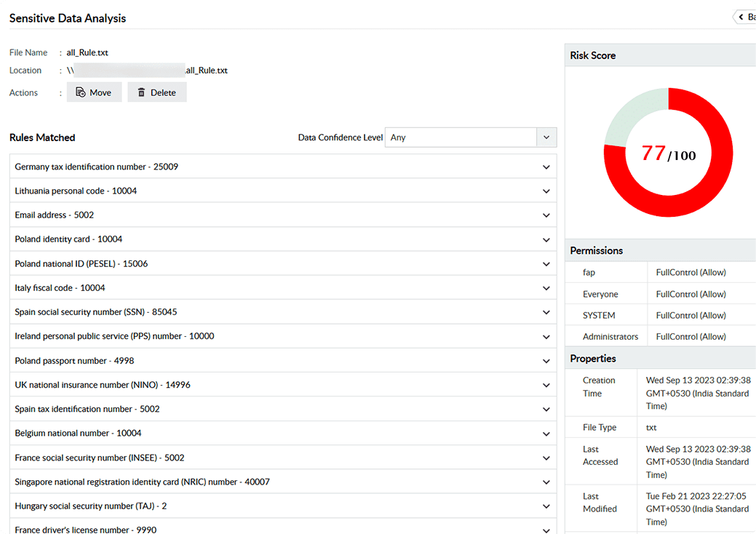Image resolution: width=756 pixels, height=534 pixels.
Task: Open the Data Confidence Level dropdown
Action: 471,138
